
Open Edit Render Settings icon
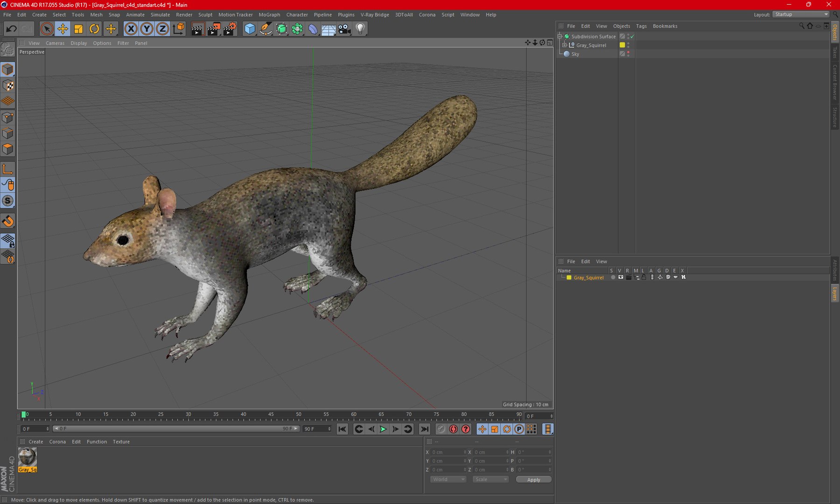point(229,29)
